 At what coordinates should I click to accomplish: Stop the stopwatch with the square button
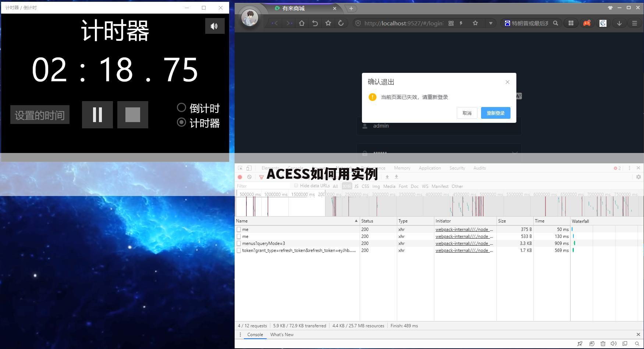[x=133, y=115]
